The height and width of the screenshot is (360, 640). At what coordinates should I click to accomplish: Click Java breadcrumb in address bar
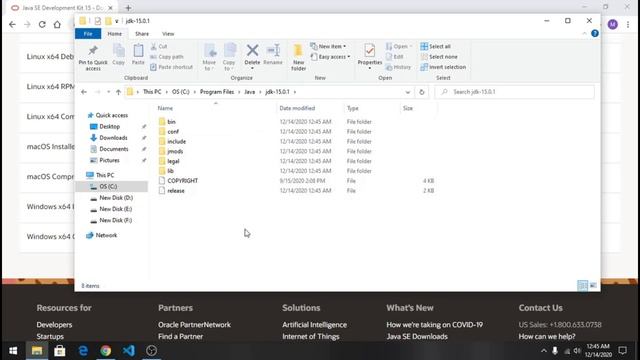(x=249, y=92)
